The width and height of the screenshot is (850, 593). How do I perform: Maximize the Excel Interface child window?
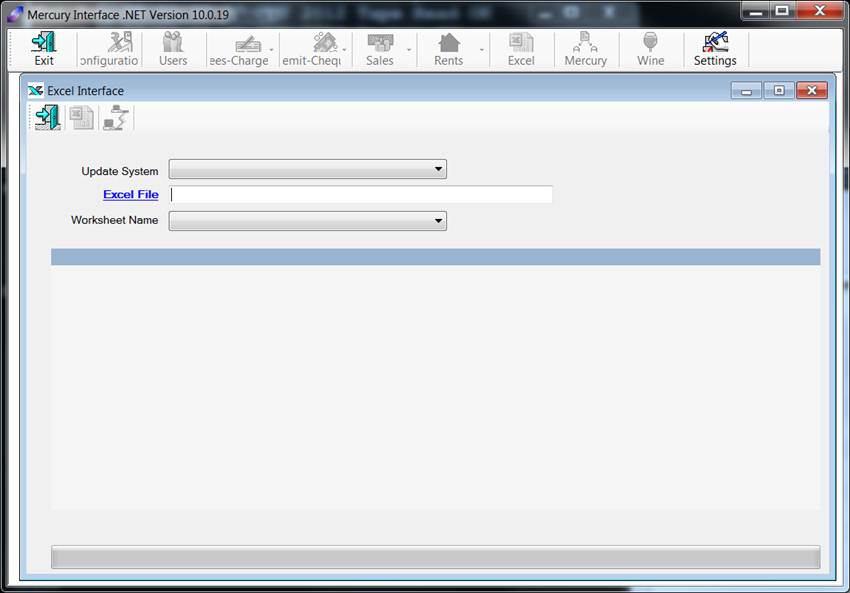[x=779, y=91]
